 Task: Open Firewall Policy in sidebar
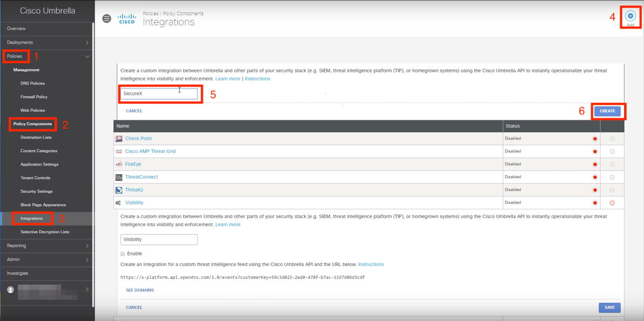[34, 97]
